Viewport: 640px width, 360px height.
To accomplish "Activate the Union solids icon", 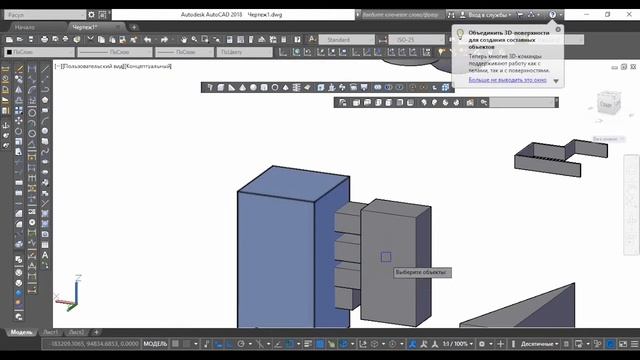I will pos(378,87).
